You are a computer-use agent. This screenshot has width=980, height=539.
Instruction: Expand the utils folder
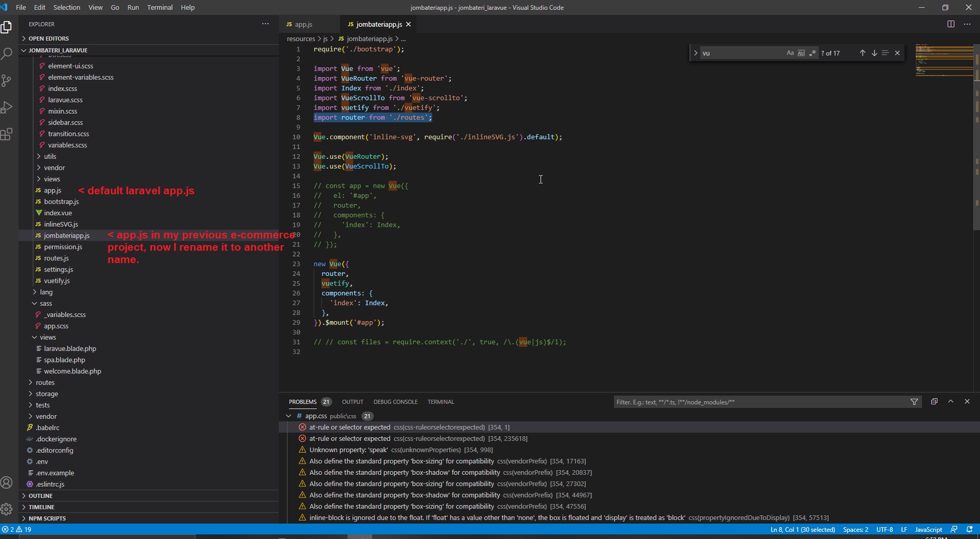tap(50, 156)
